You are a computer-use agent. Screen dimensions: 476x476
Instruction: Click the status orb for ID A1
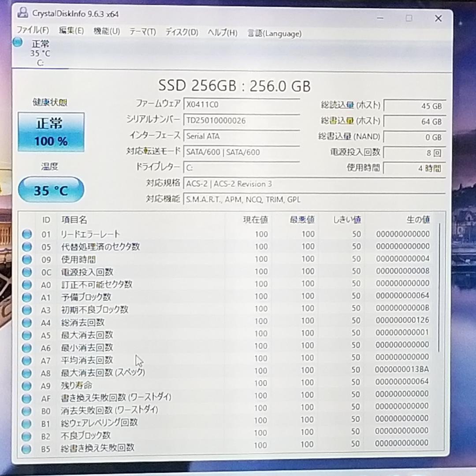pyautogui.click(x=27, y=297)
